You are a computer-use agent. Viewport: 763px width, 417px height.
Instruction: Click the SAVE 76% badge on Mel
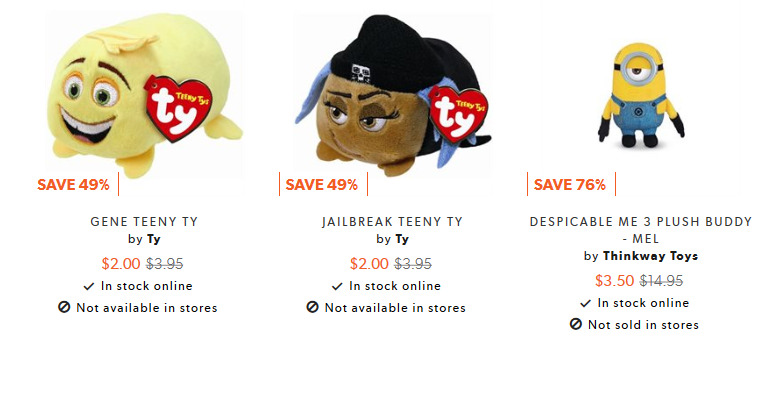(x=570, y=184)
